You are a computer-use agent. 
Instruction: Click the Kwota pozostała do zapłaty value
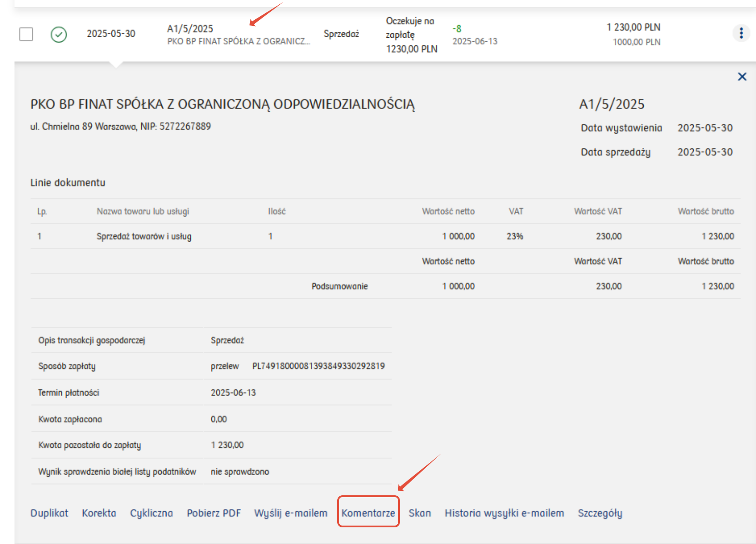[227, 445]
